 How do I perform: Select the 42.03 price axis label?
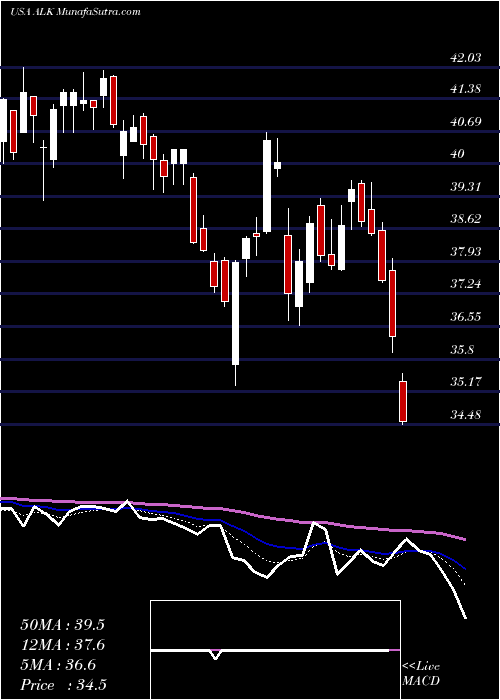pyautogui.click(x=466, y=57)
